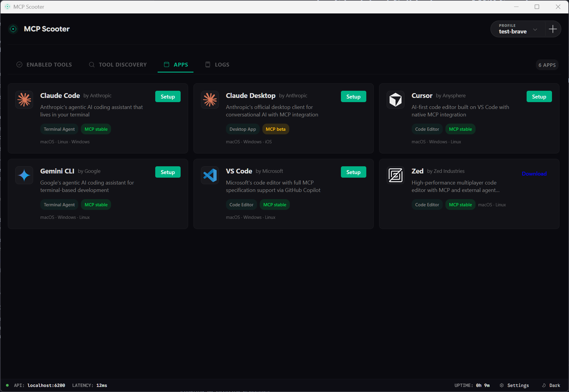Open the Download link for Zed
569x392 pixels.
click(534, 173)
